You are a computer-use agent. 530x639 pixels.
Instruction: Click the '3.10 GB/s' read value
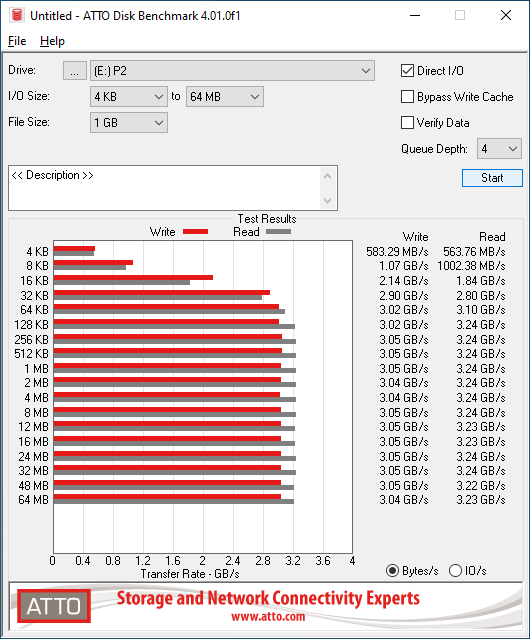click(x=481, y=310)
